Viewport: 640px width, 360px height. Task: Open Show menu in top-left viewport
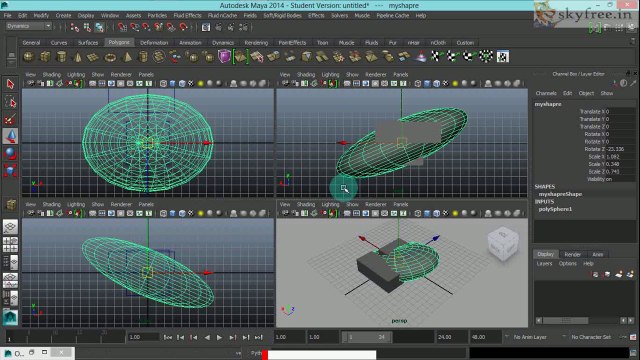tap(98, 75)
